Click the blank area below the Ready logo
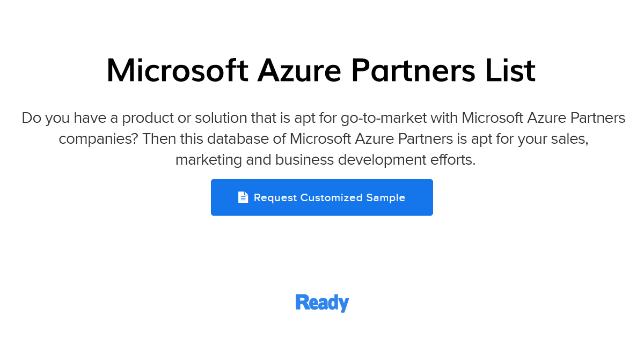 click(x=322, y=325)
